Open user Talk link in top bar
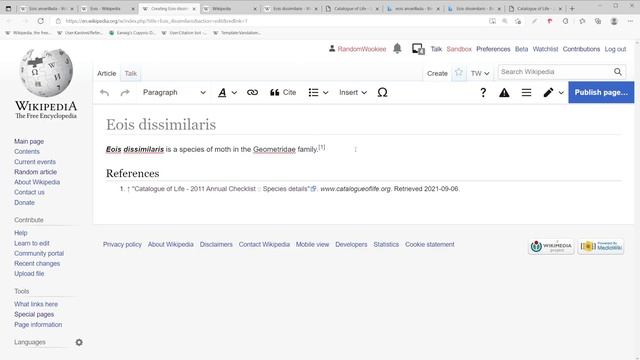Viewport: 640px width, 360px height. pyautogui.click(x=436, y=49)
